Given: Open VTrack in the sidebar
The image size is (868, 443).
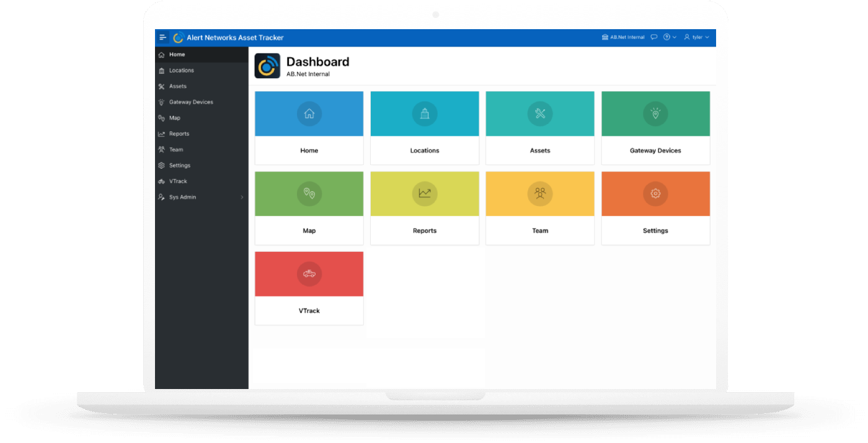Looking at the screenshot, I should pos(201,181).
